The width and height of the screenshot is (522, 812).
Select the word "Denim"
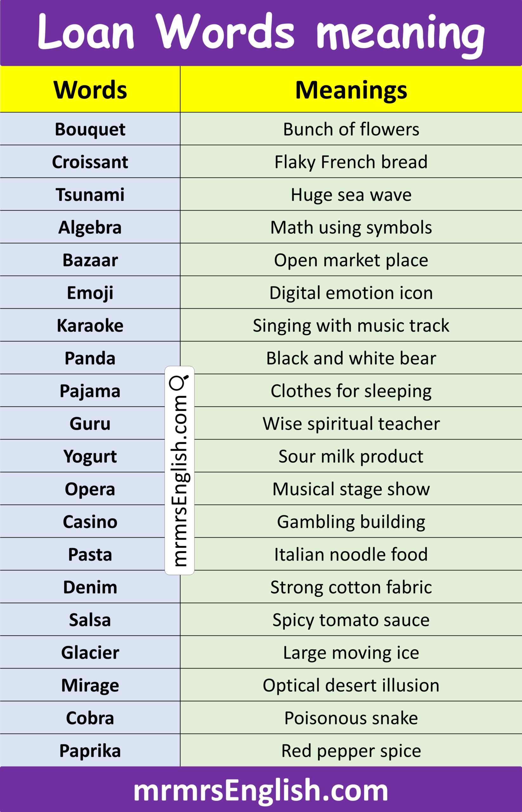pos(90,587)
